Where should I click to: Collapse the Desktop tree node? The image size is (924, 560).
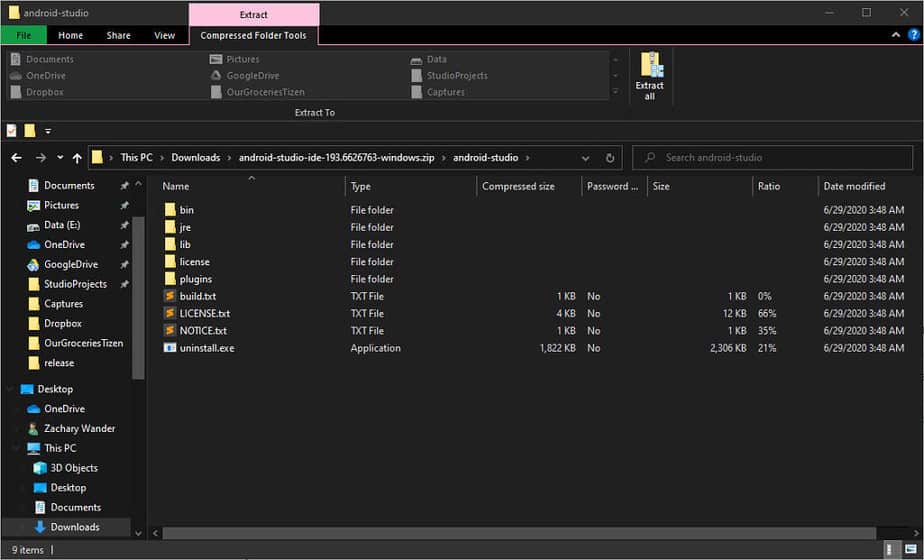(x=10, y=389)
